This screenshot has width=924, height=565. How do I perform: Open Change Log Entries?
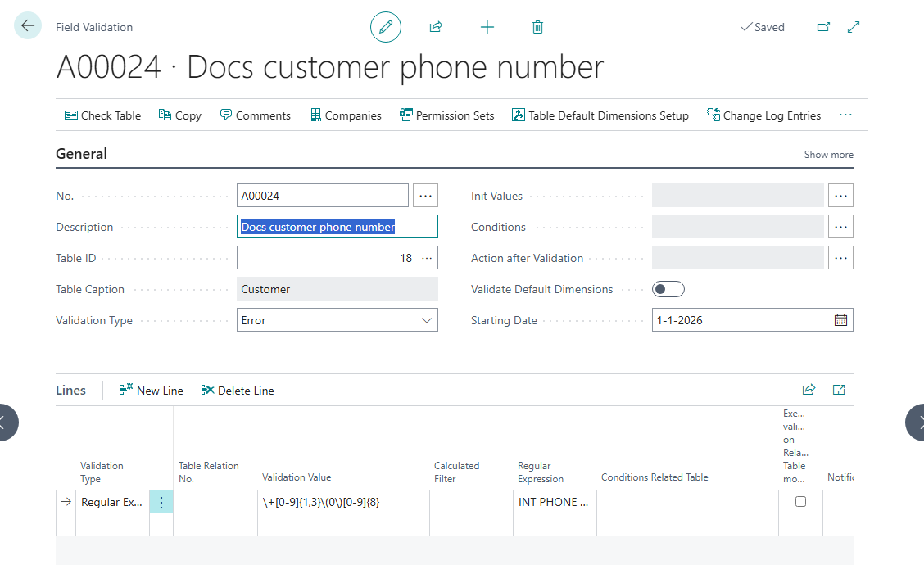(763, 115)
